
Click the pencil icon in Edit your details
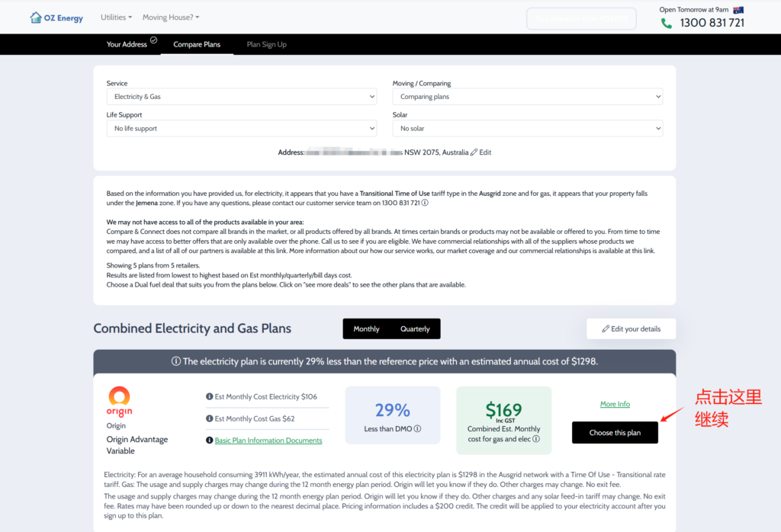tap(605, 329)
